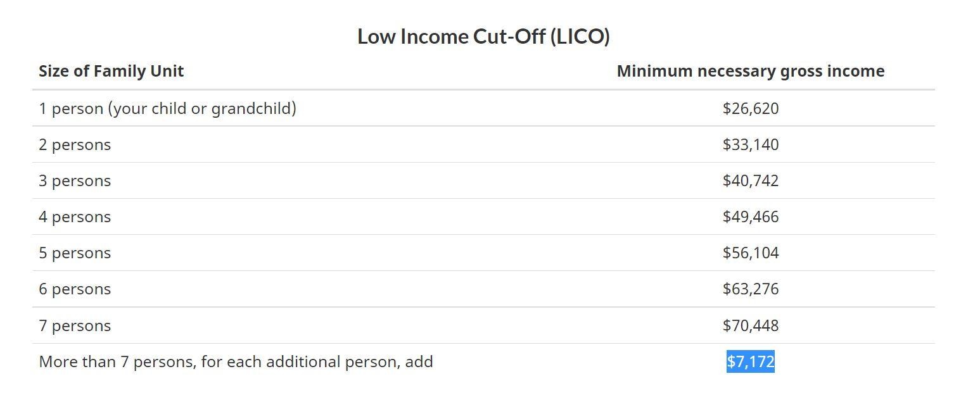Click the highlighted $7,172 value

750,362
